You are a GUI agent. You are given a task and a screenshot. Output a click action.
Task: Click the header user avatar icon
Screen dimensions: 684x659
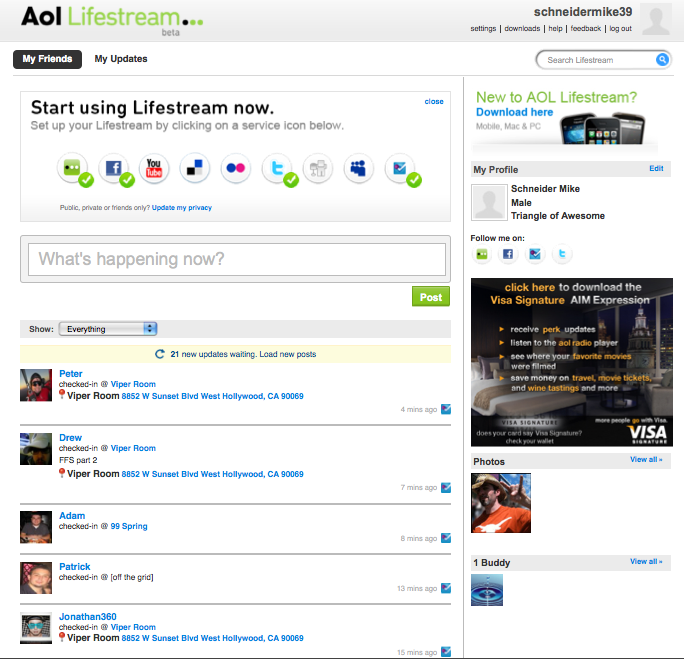[x=656, y=19]
